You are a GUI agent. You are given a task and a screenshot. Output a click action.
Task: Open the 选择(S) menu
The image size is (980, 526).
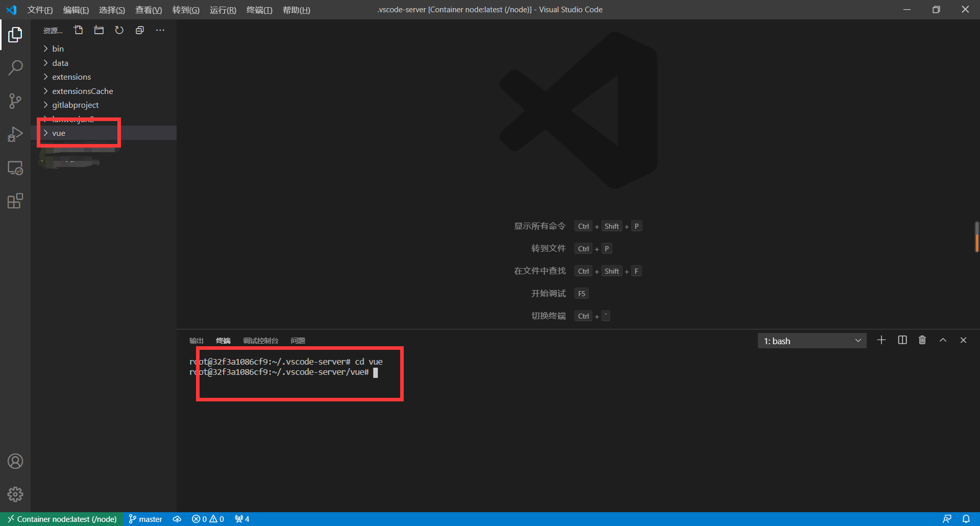pyautogui.click(x=112, y=10)
